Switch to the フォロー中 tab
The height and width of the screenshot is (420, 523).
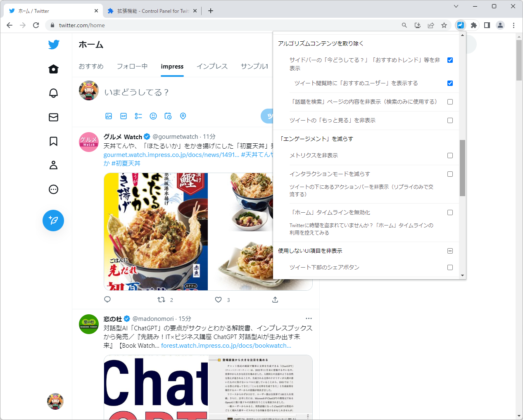point(132,66)
